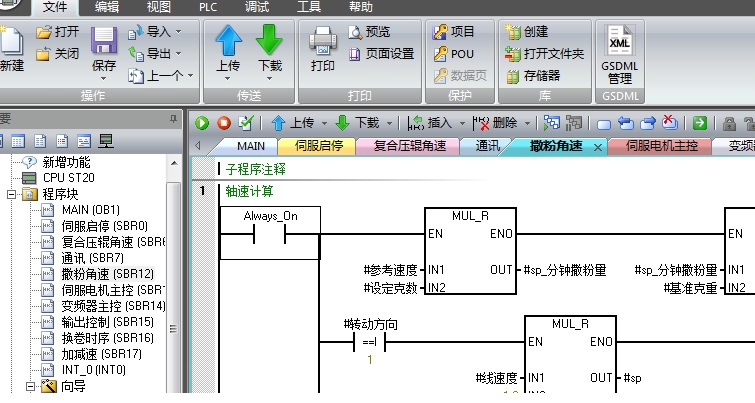Collapse the 程序块 tree node

tap(12, 194)
